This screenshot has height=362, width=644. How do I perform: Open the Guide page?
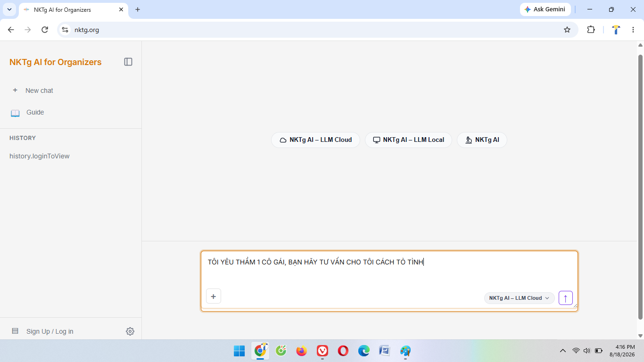(x=28, y=112)
